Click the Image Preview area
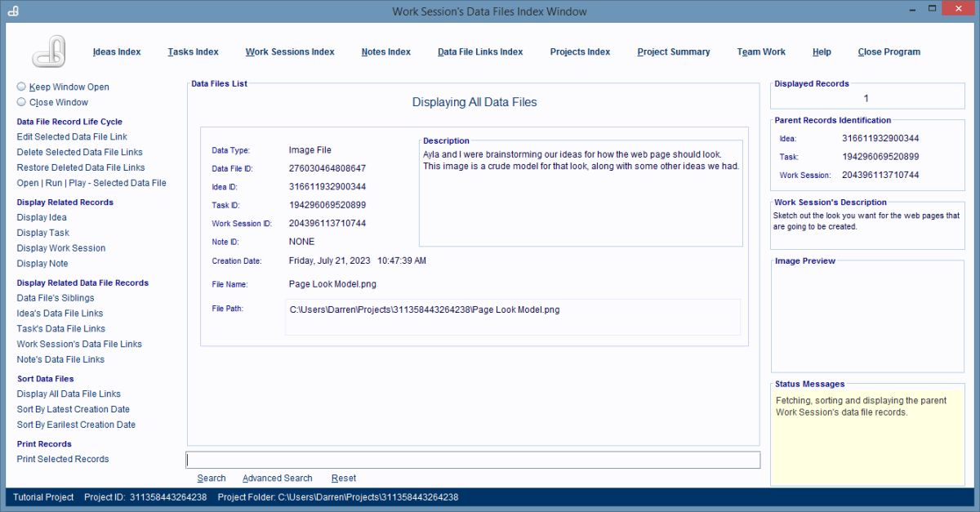 coord(867,318)
